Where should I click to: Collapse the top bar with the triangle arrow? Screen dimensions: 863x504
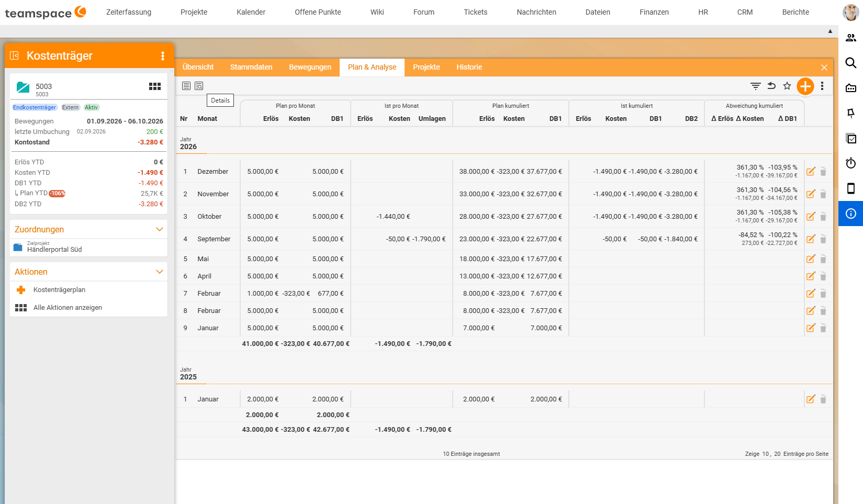[830, 31]
